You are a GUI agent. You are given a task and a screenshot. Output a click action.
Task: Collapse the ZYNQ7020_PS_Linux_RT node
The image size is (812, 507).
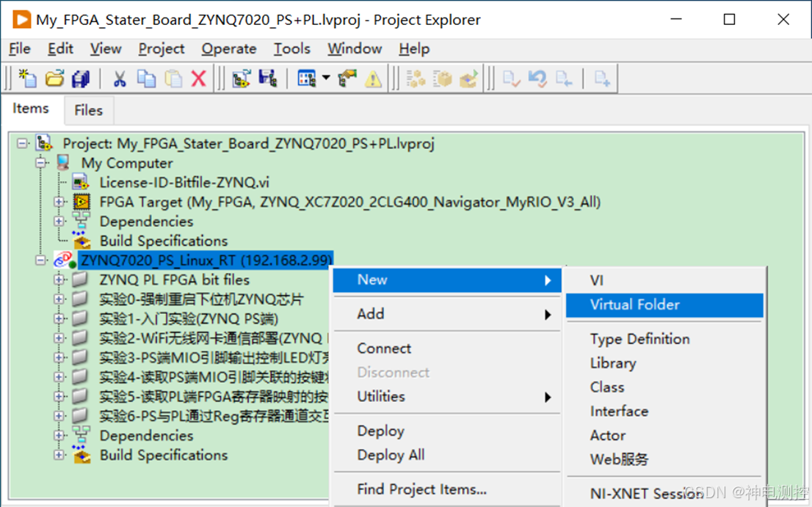pos(41,260)
